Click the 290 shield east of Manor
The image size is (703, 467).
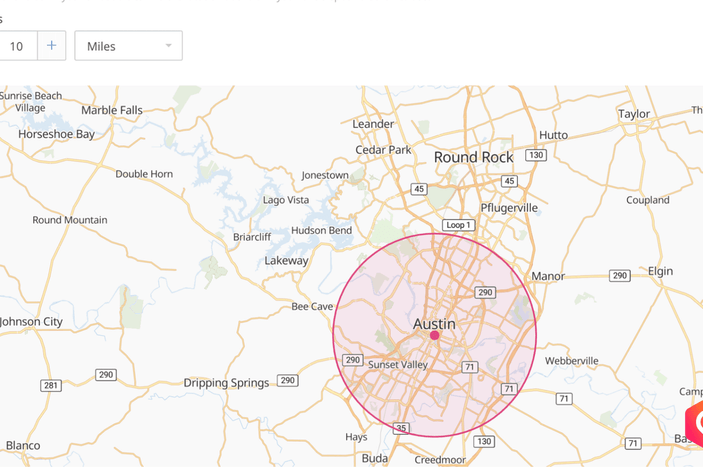[620, 275]
